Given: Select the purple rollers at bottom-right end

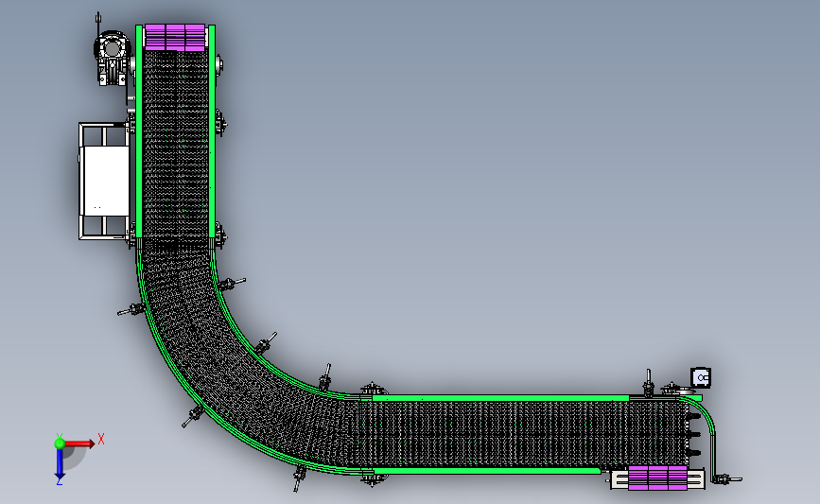Looking at the screenshot, I should pyautogui.click(x=657, y=478).
